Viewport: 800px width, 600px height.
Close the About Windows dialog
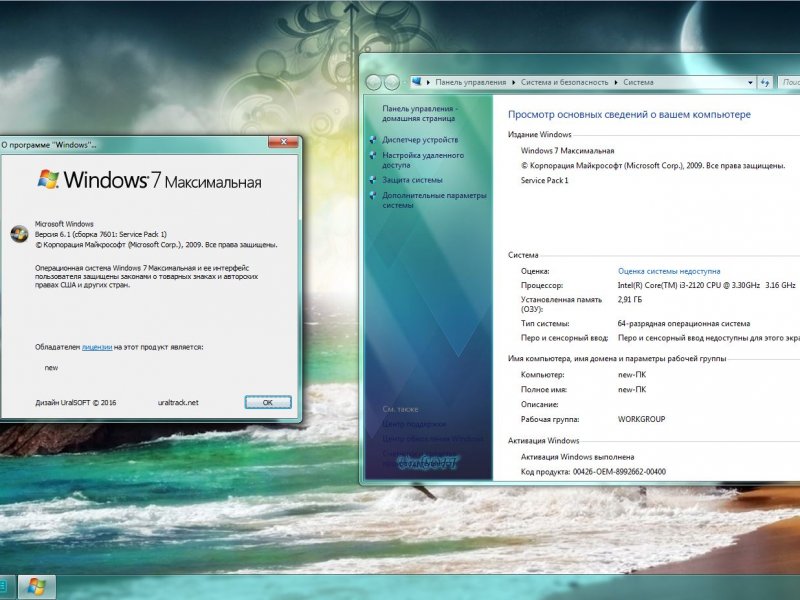pyautogui.click(x=283, y=142)
